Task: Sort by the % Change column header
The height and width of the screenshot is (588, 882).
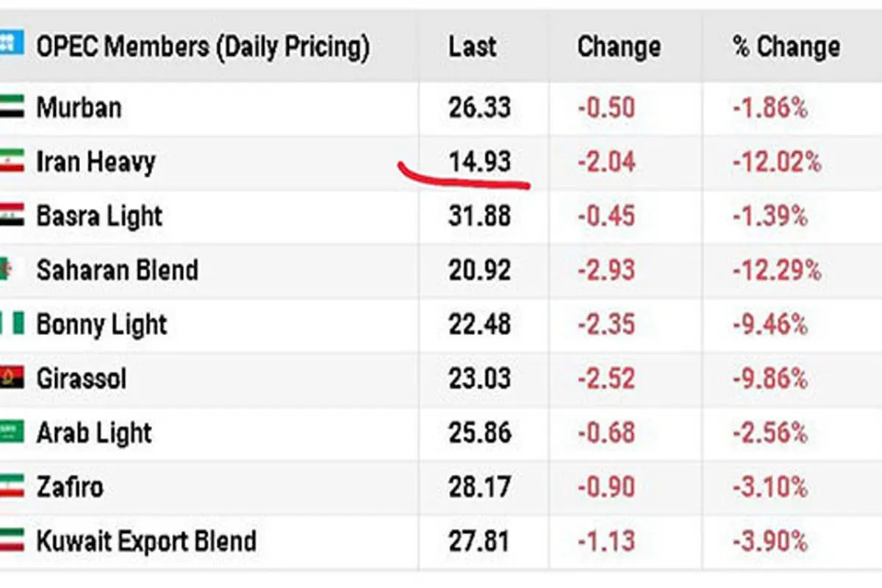Action: pyautogui.click(x=786, y=47)
